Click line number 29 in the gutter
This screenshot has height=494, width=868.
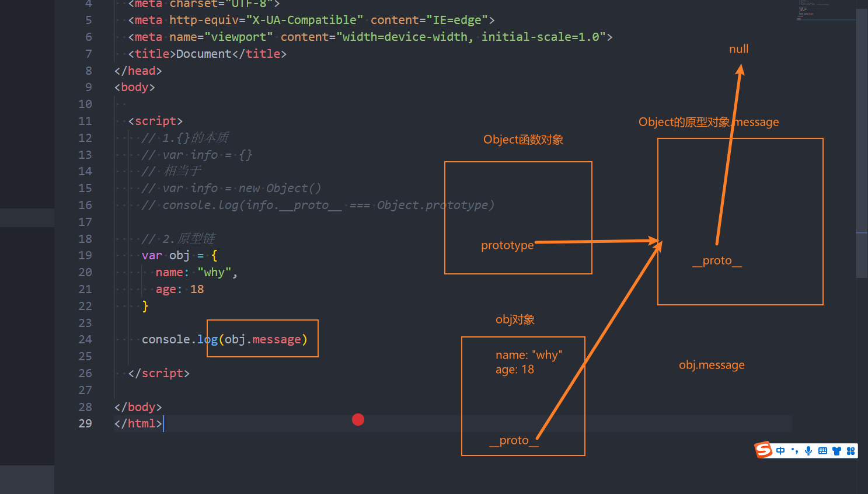(85, 423)
